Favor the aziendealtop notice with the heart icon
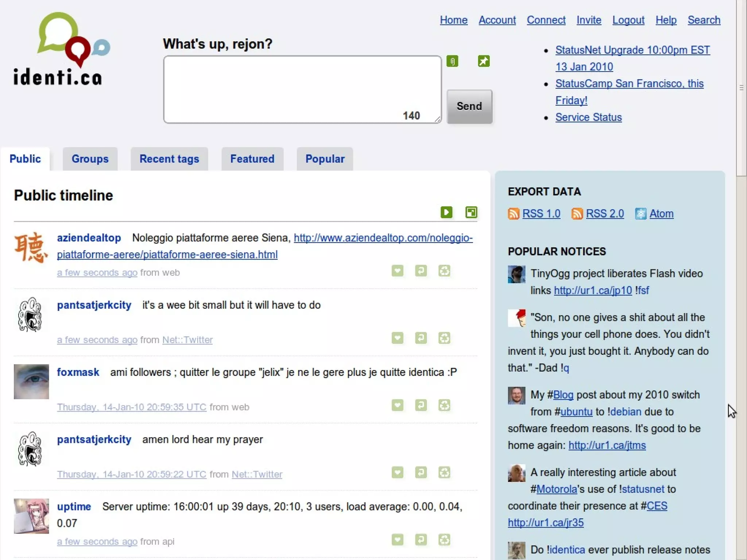Image resolution: width=747 pixels, height=560 pixels. (397, 271)
